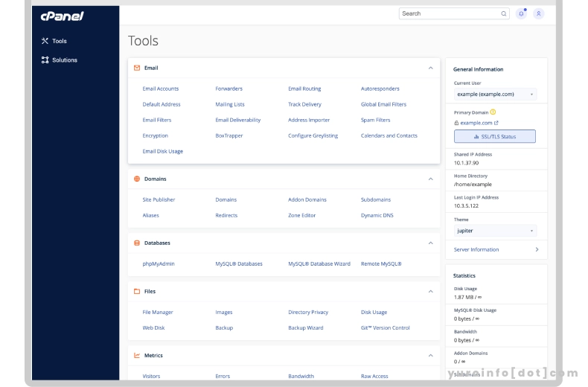Click the search magnifier icon
This screenshot has height=387, width=588.
[x=504, y=14]
